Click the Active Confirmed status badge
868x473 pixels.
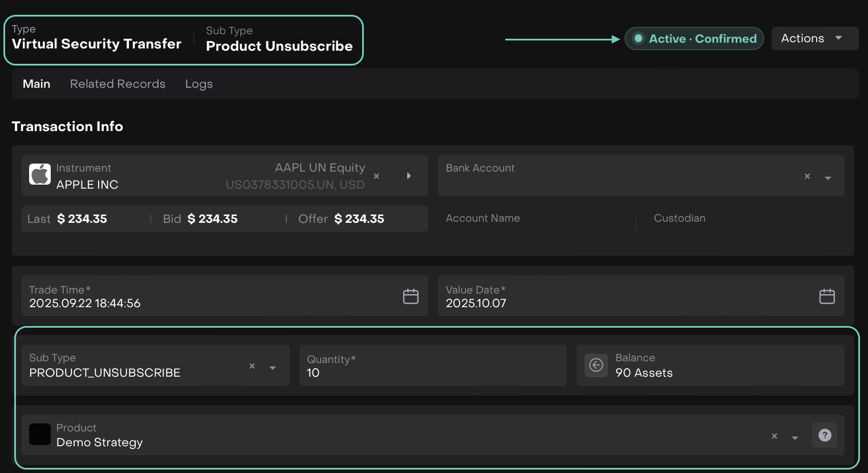pos(694,39)
